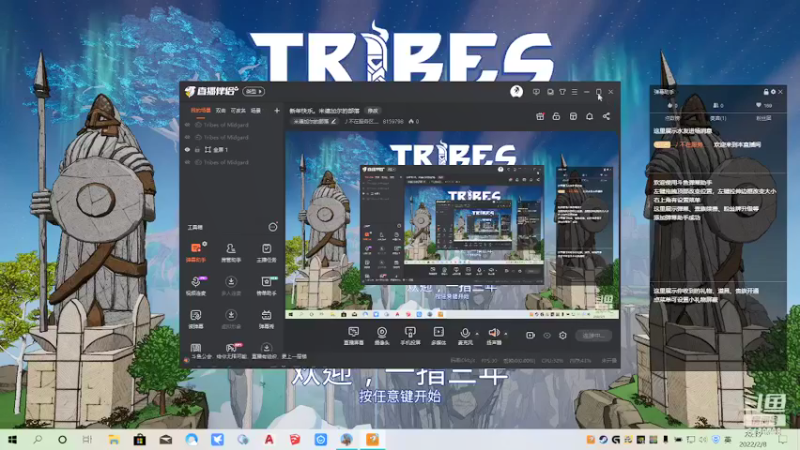Click the bell notification icon
This screenshot has height=450, width=800.
click(589, 116)
